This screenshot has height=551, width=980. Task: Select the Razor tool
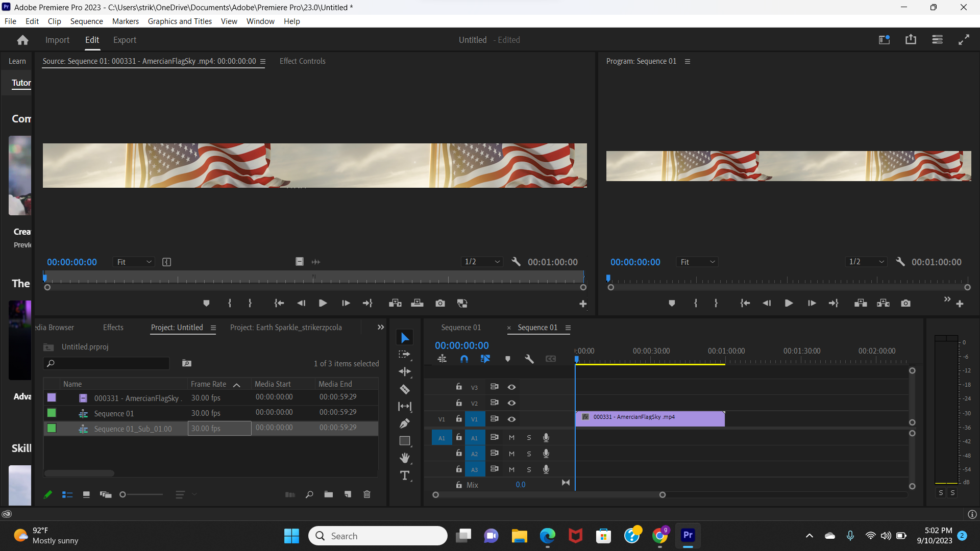(405, 389)
